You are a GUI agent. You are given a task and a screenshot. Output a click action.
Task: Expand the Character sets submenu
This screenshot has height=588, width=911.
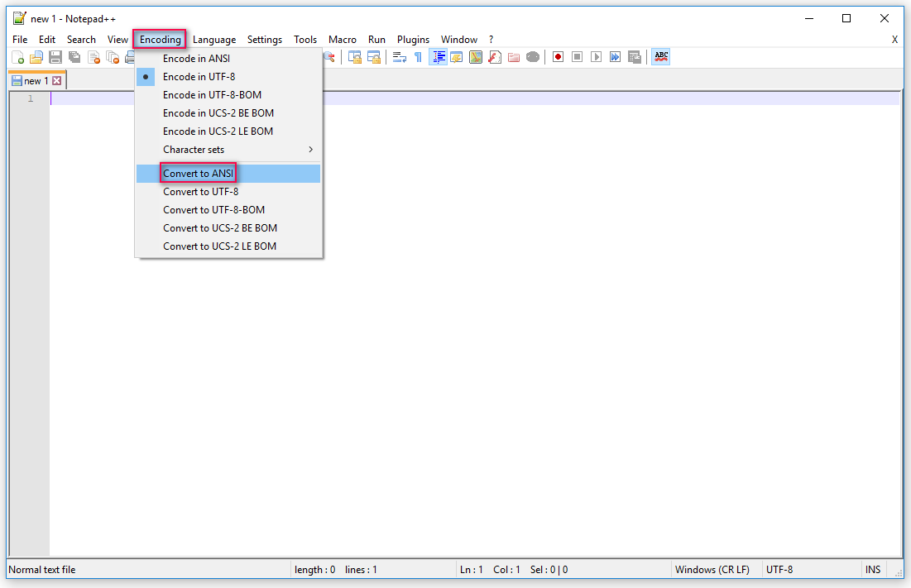pyautogui.click(x=228, y=150)
